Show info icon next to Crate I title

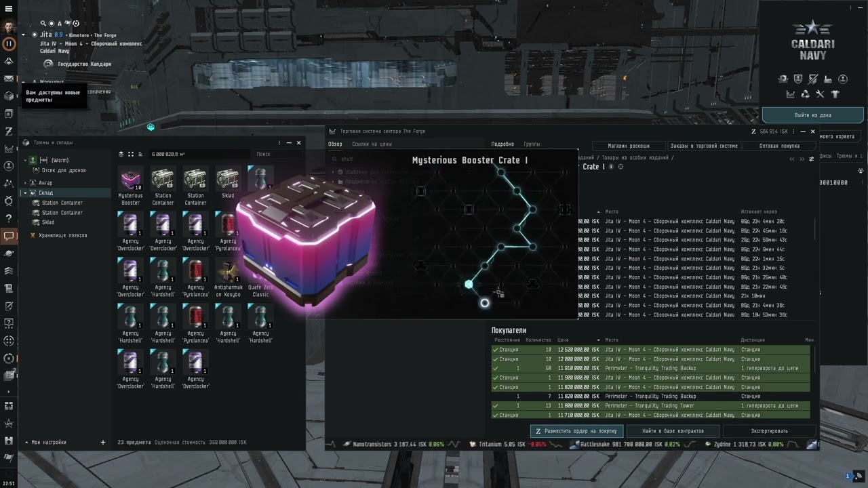(x=611, y=167)
